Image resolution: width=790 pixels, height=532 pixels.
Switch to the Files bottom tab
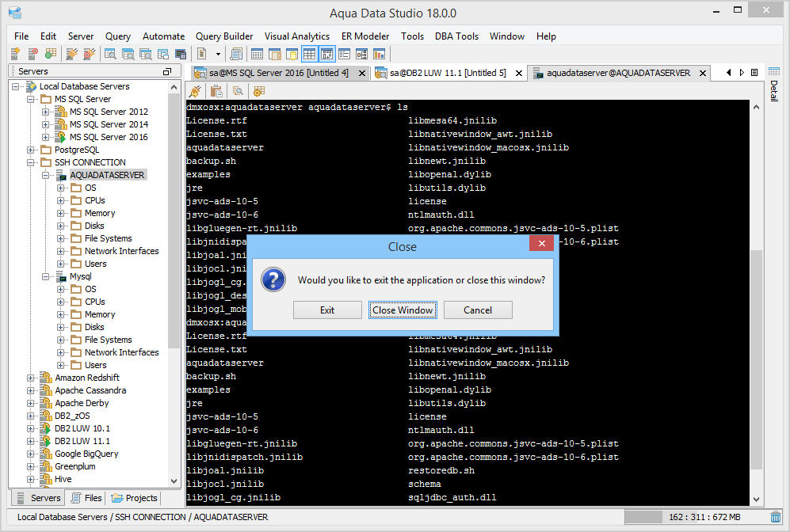[x=86, y=498]
